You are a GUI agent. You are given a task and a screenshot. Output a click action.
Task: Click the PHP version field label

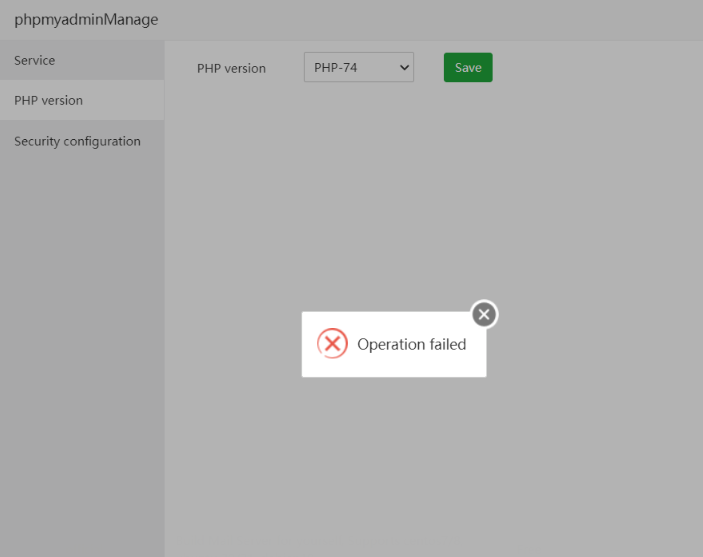tap(231, 68)
